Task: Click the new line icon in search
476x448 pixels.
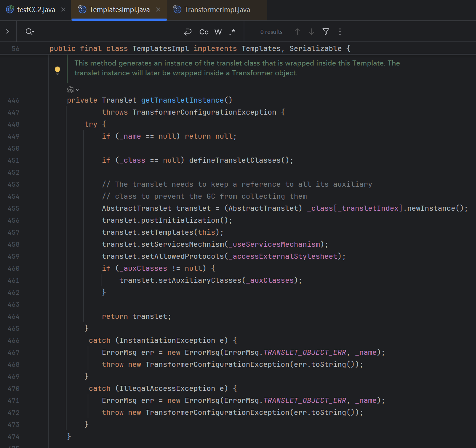Action: pyautogui.click(x=188, y=32)
